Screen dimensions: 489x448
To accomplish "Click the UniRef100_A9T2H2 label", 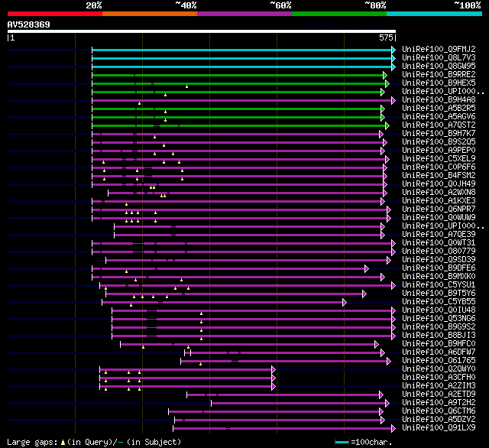I will [x=439, y=402].
